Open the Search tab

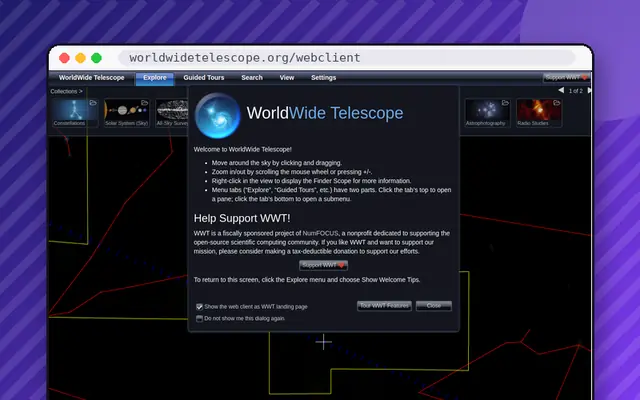(252, 78)
